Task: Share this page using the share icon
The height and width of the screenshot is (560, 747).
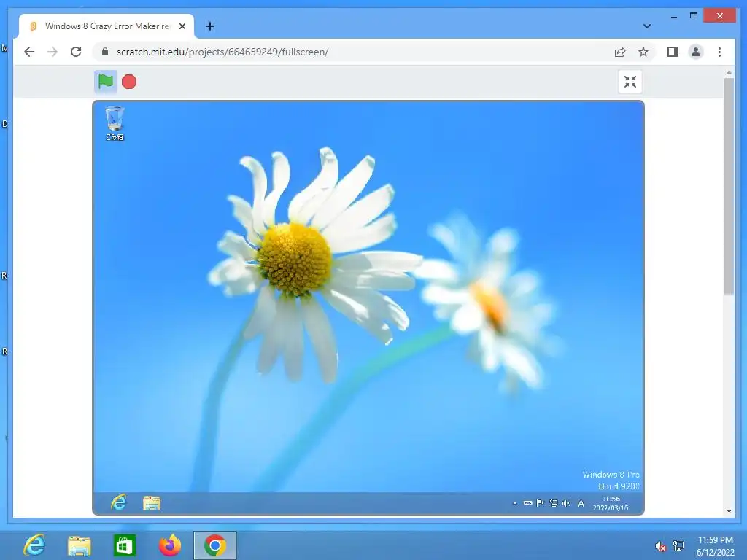Action: coord(620,52)
